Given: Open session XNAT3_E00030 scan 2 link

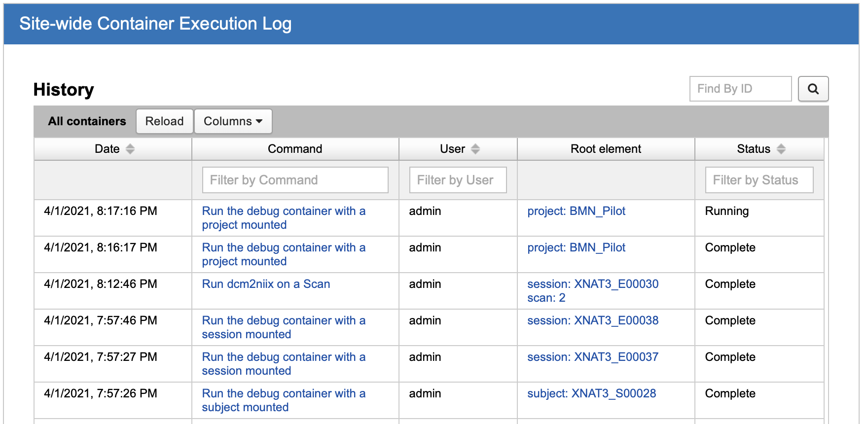Looking at the screenshot, I should pos(592,290).
